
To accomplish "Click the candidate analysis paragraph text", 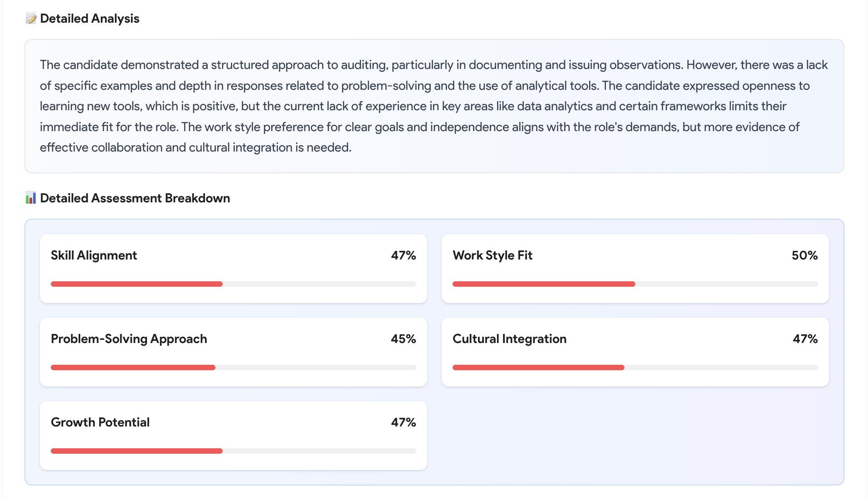I will tap(434, 106).
